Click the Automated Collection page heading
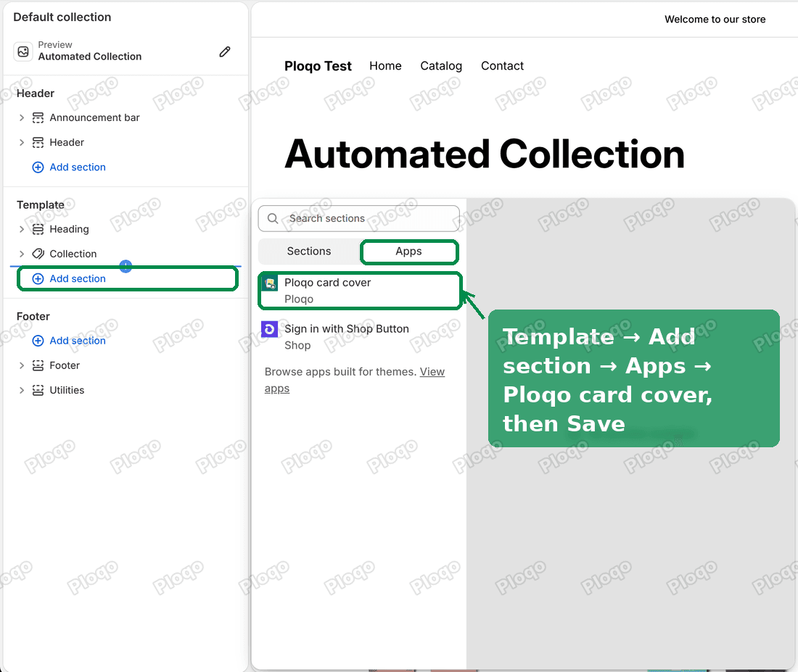This screenshot has height=672, width=798. click(x=485, y=154)
